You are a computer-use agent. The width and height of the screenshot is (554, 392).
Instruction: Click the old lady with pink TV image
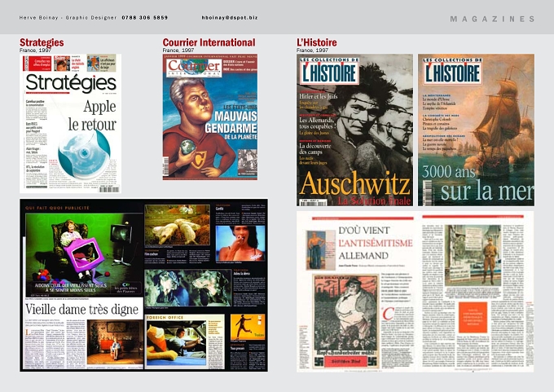tap(83, 254)
